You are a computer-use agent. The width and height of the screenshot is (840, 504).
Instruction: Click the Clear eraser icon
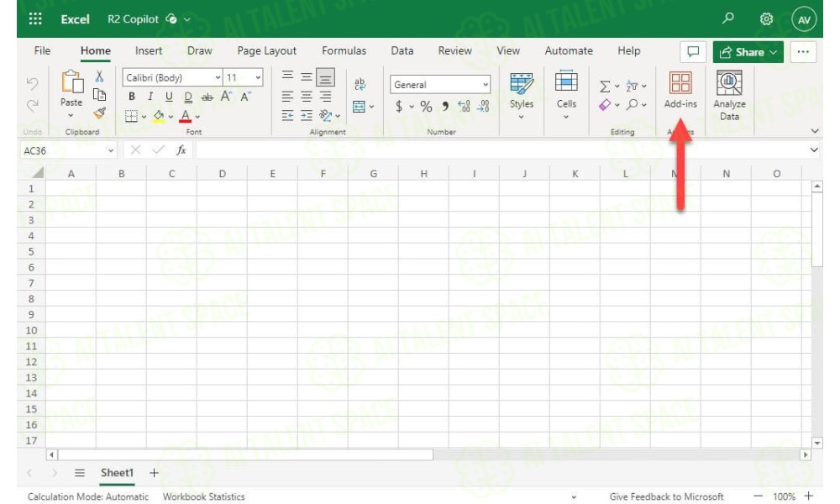(x=605, y=105)
